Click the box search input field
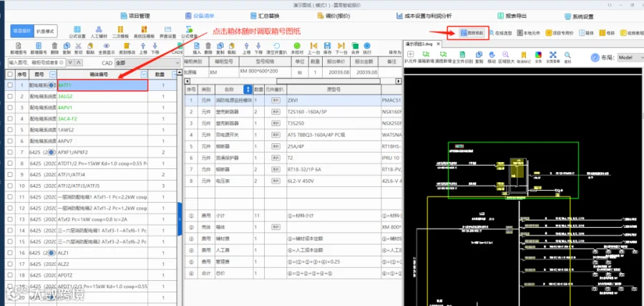Viewport: 644px width, 306px height. [36, 62]
